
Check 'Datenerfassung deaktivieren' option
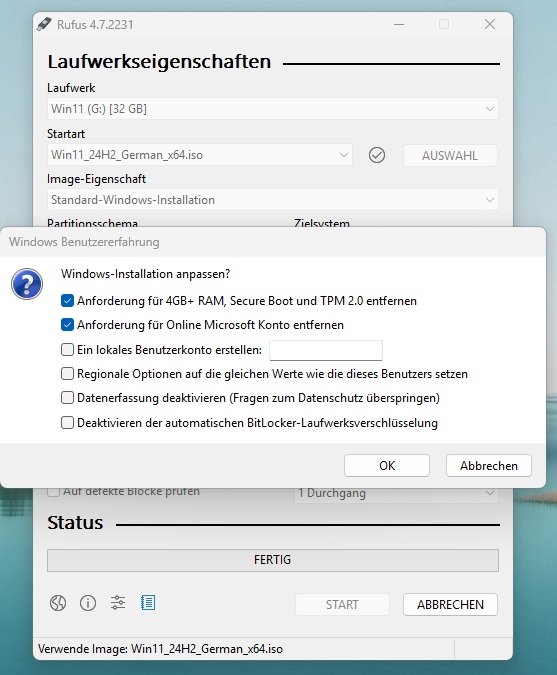click(67, 398)
